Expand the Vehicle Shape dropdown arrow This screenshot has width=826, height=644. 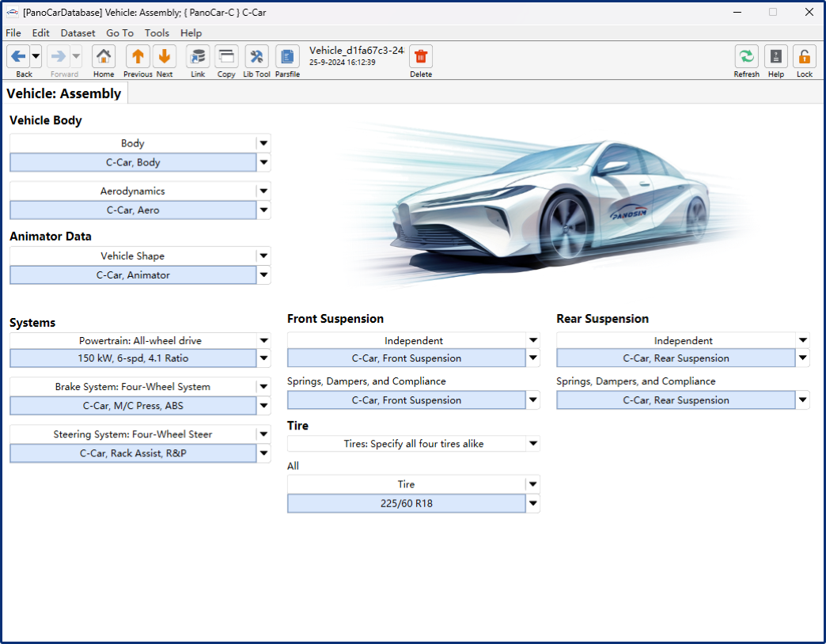click(x=263, y=256)
